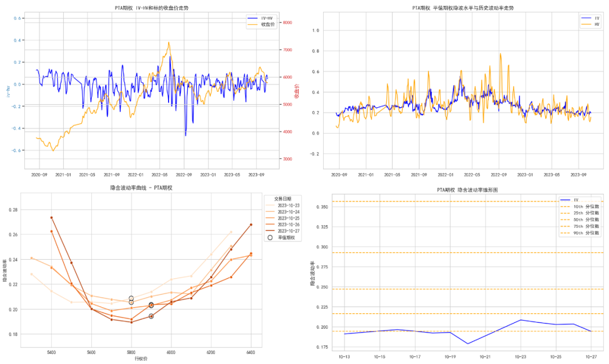Select the "75th 分位数" legend entry
609x364 pixels.
[580, 227]
